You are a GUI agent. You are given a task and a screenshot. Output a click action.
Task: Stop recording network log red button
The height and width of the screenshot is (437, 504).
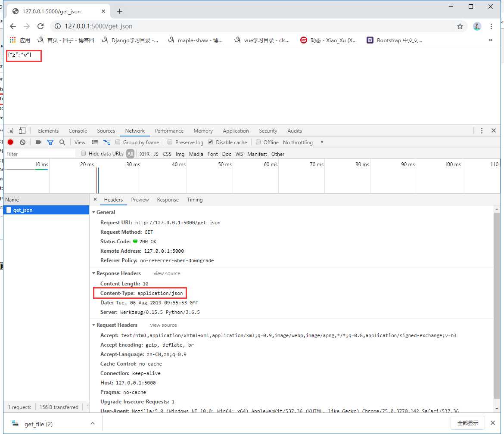point(10,143)
